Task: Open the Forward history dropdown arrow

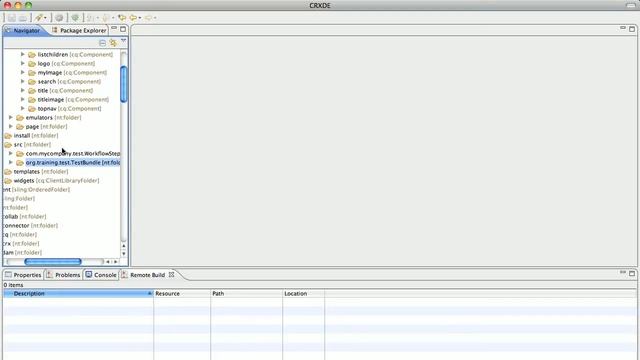Action: pos(155,18)
